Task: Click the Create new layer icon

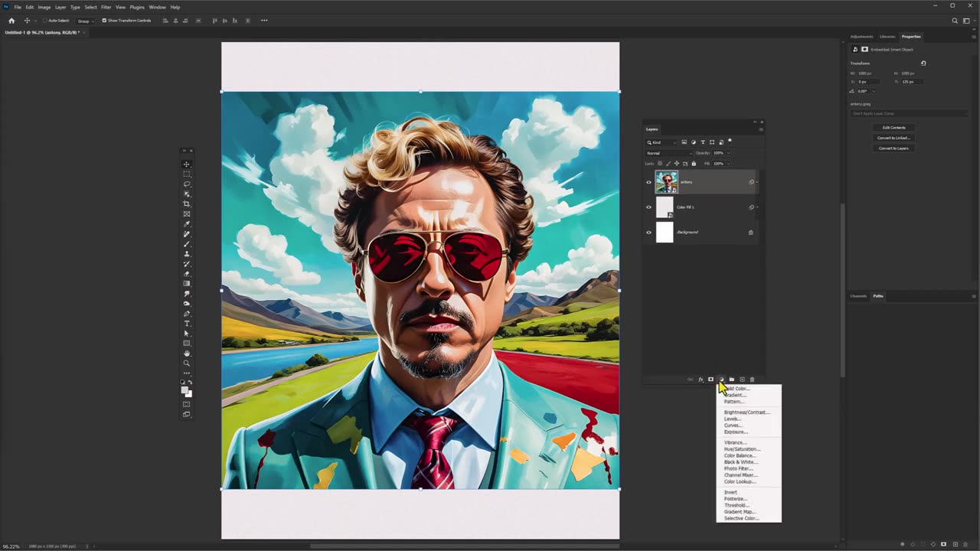Action: (742, 380)
